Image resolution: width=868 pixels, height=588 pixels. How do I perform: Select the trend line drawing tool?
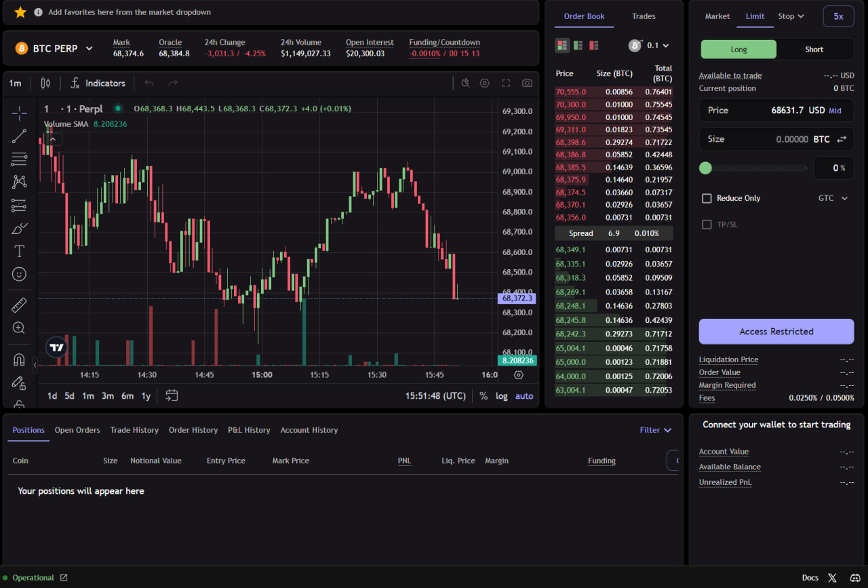click(19, 136)
